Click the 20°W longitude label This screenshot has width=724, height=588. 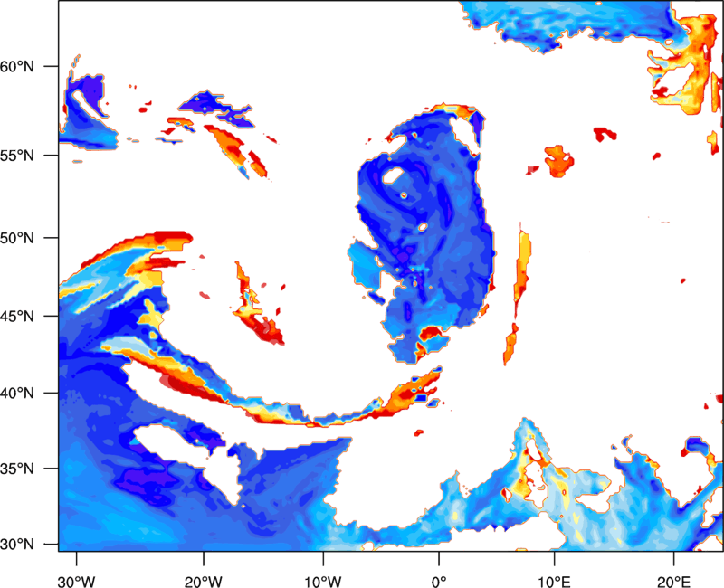pyautogui.click(x=203, y=582)
